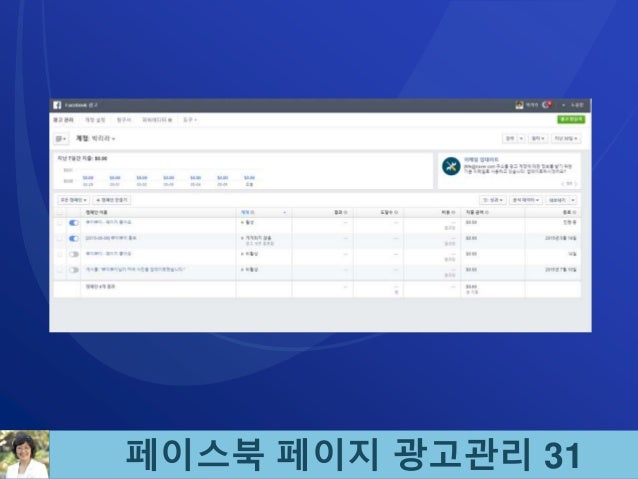Open the 이메일 업데이트 notice heading
Image resolution: width=638 pixels, height=479 pixels.
[481, 160]
